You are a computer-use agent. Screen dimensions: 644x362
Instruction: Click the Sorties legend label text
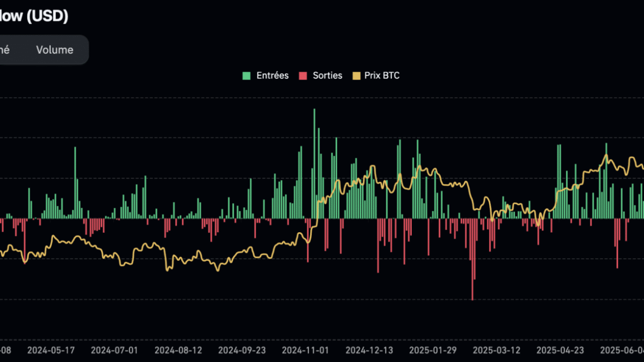click(327, 75)
